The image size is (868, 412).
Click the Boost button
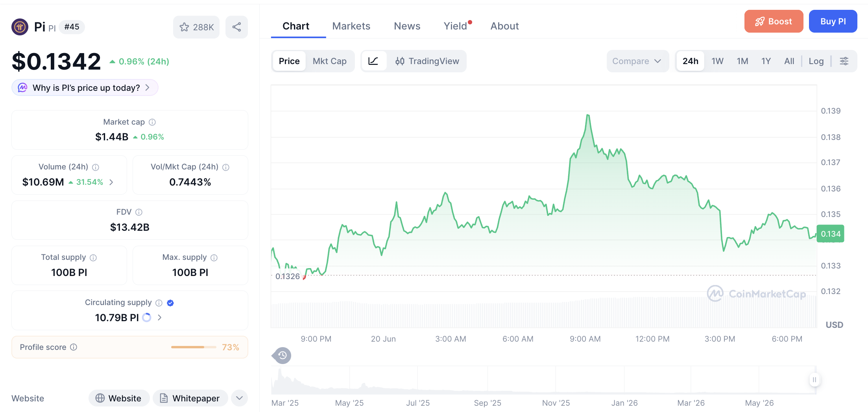[774, 21]
